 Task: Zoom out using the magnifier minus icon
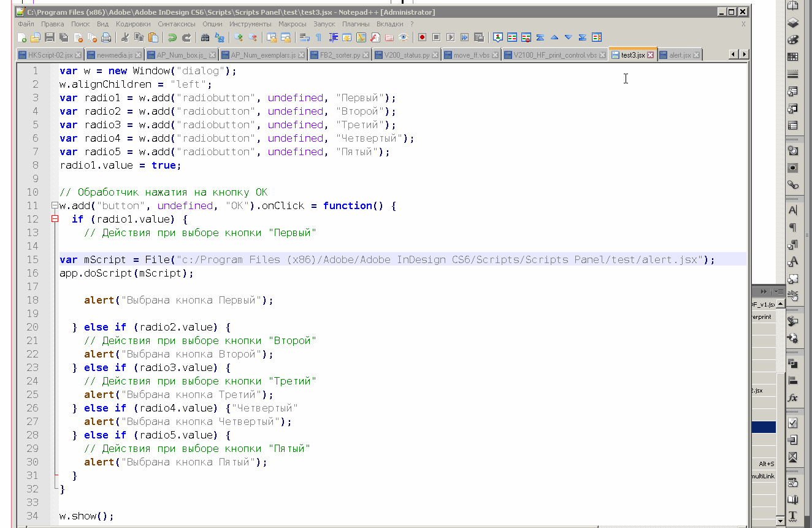253,37
